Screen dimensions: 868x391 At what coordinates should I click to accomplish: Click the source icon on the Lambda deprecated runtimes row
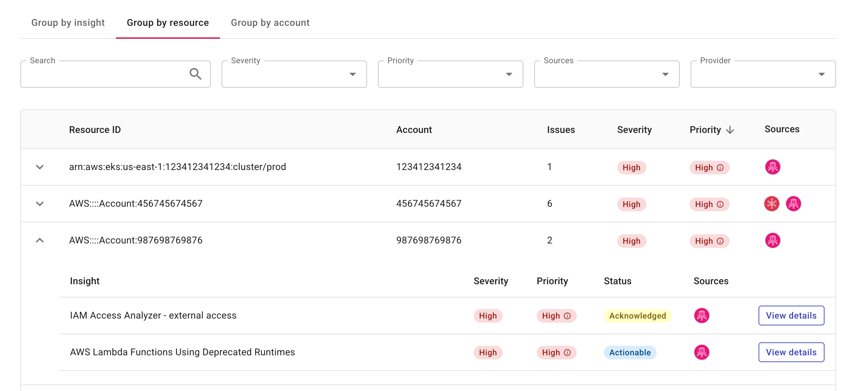click(x=701, y=352)
